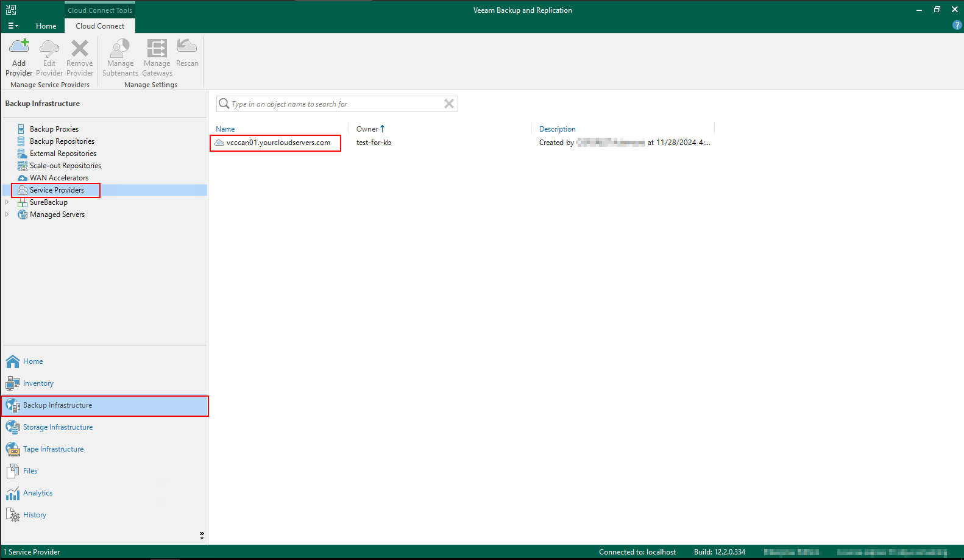Select Backup Proxies in the tree
Screen dimensions: 964x560
click(x=54, y=129)
